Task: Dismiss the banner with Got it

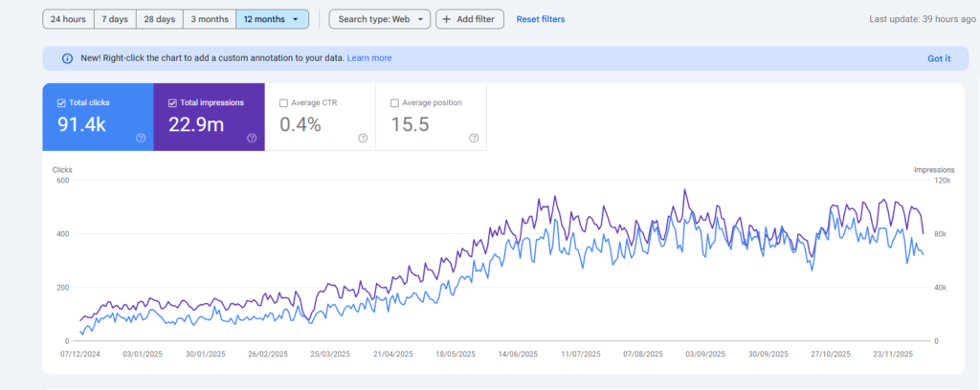Action: (939, 58)
